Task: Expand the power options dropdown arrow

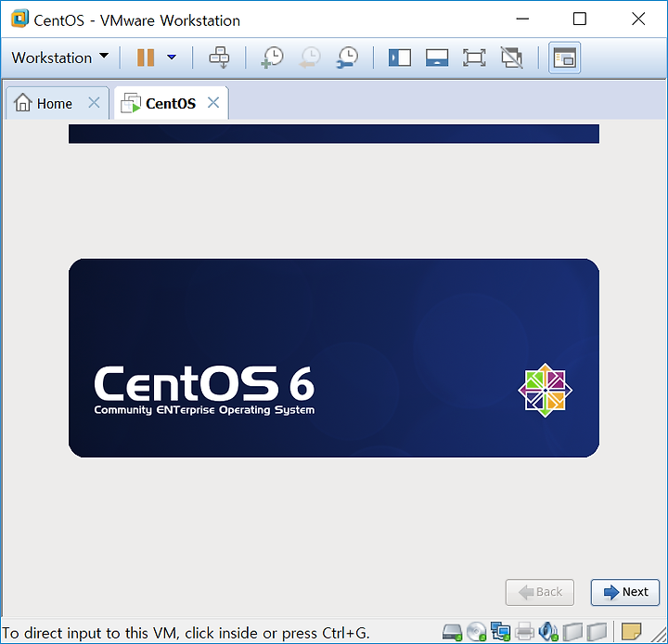Action: [172, 58]
